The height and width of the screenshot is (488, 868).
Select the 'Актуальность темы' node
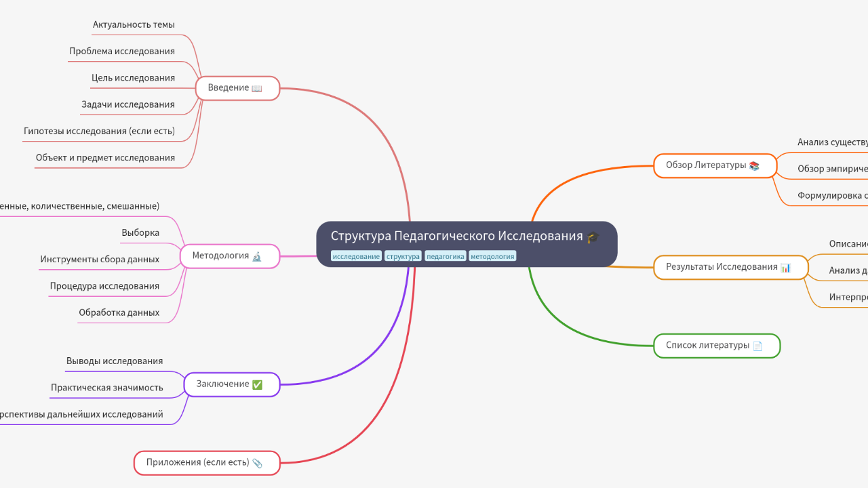[134, 24]
